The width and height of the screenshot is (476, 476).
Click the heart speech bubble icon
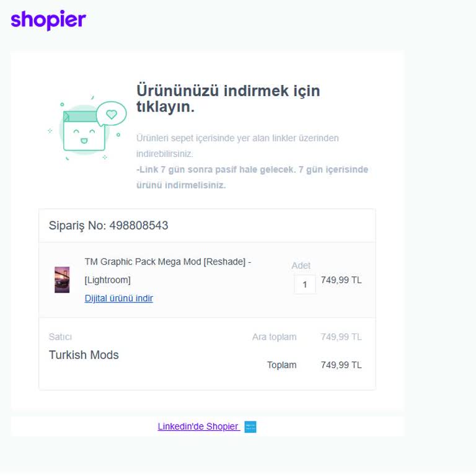click(x=112, y=113)
